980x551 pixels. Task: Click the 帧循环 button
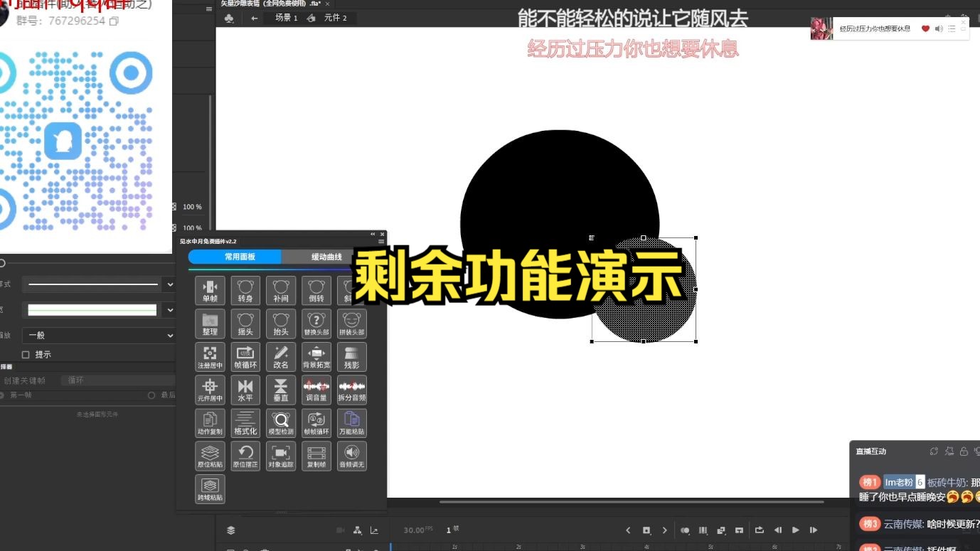245,357
